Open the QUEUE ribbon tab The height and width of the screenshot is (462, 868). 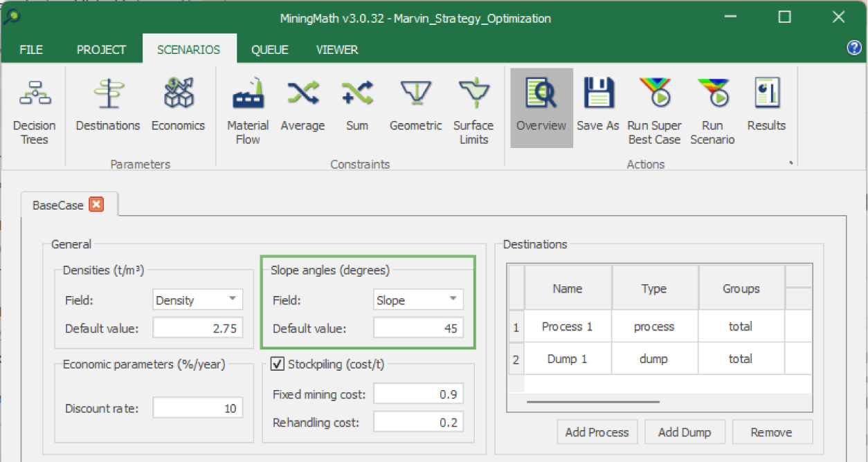tap(269, 50)
